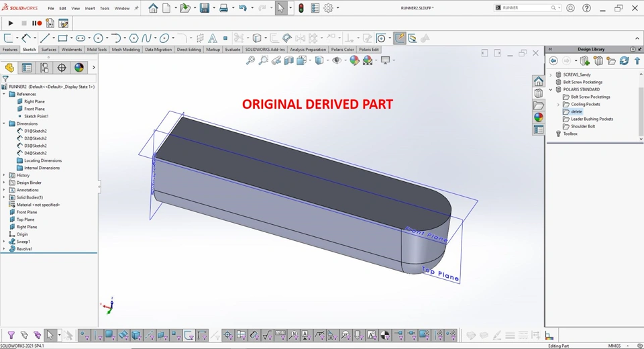The image size is (644, 349).
Task: Click the Rebuild traffic light icon
Action: (x=301, y=8)
